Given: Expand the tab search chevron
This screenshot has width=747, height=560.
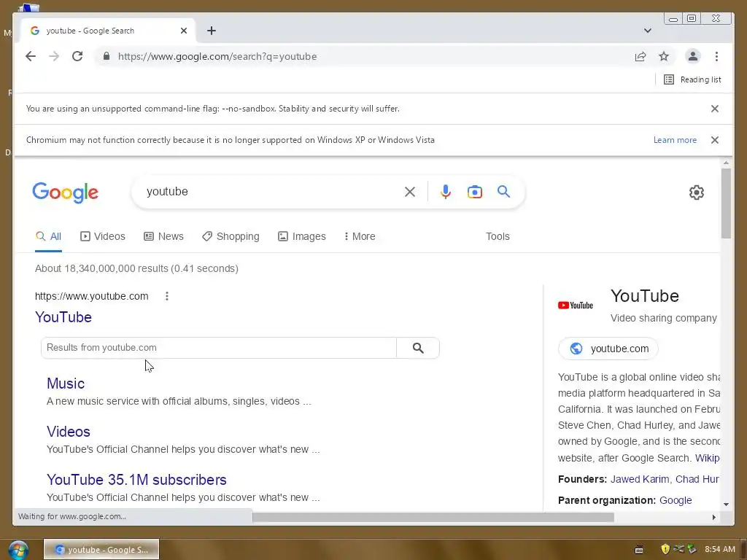Looking at the screenshot, I should point(648,31).
